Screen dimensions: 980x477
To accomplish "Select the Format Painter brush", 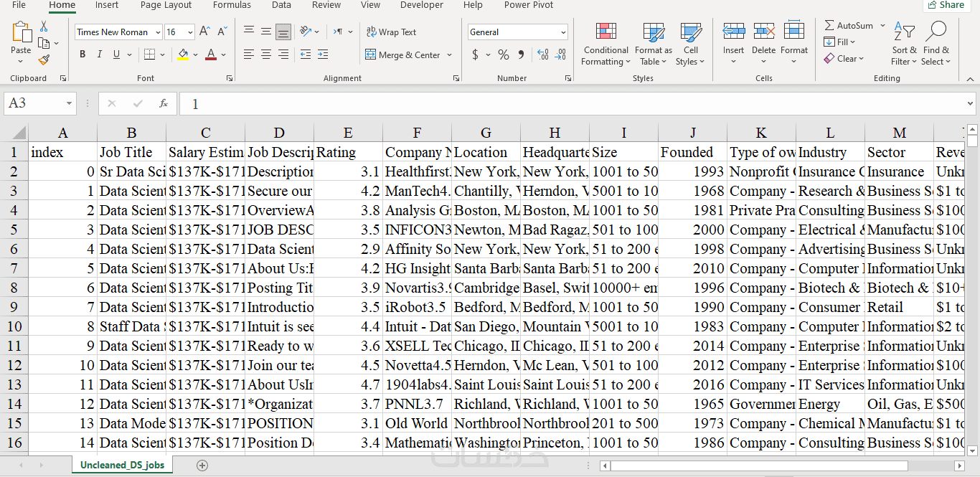I will 44,60.
